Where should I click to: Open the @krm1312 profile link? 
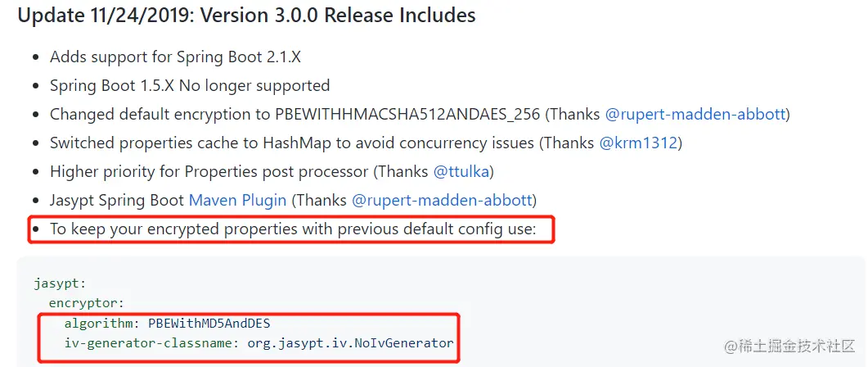638,143
